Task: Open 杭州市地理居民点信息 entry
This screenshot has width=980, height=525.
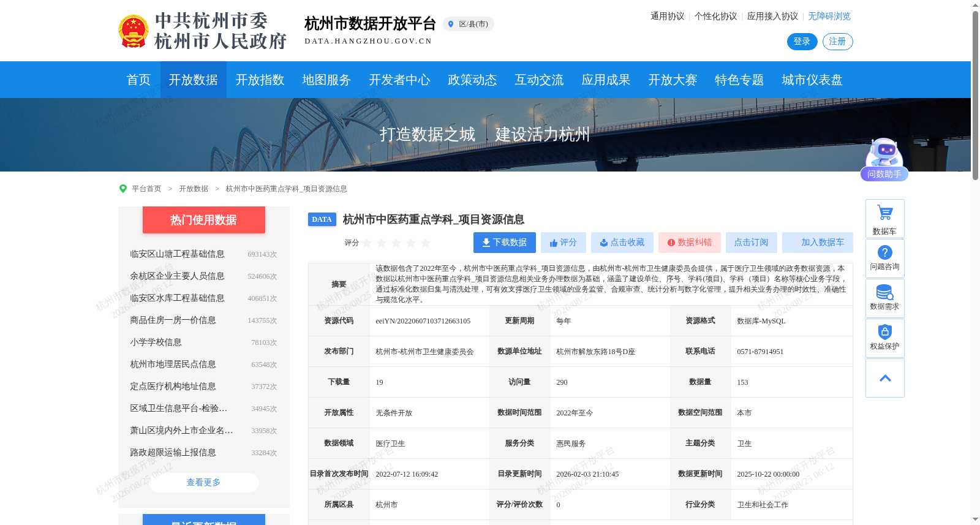Action: pos(173,364)
